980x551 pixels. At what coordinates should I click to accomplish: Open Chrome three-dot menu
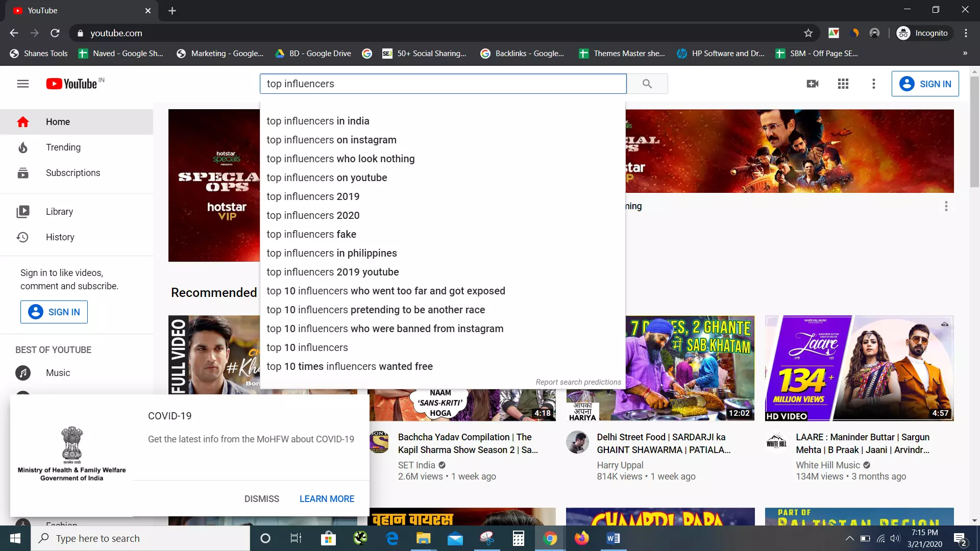[966, 33]
